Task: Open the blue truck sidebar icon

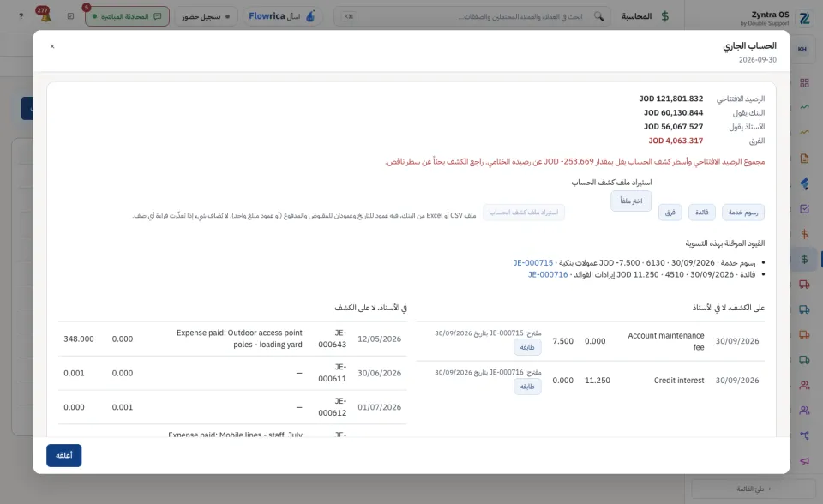Action: [x=804, y=309]
